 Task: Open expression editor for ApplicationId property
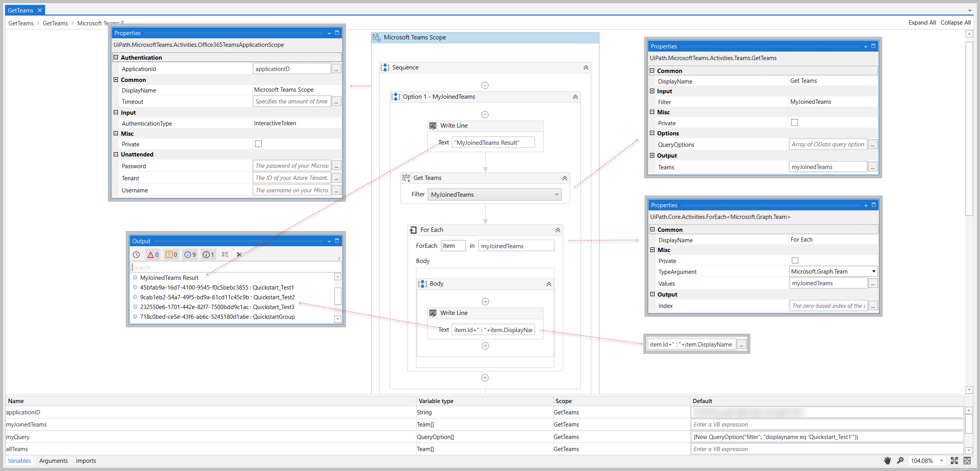click(336, 69)
